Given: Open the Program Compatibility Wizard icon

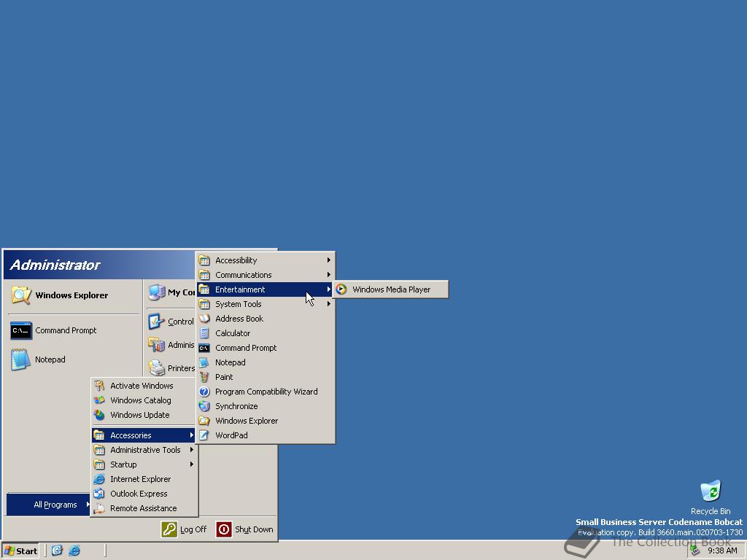Looking at the screenshot, I should 204,392.
